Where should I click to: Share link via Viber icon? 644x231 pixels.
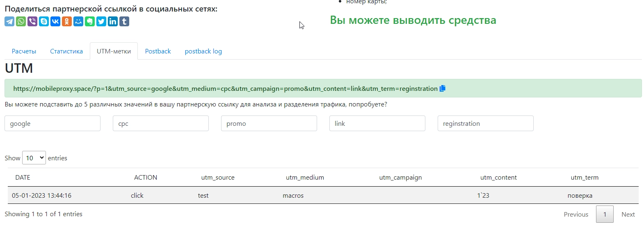(x=32, y=21)
